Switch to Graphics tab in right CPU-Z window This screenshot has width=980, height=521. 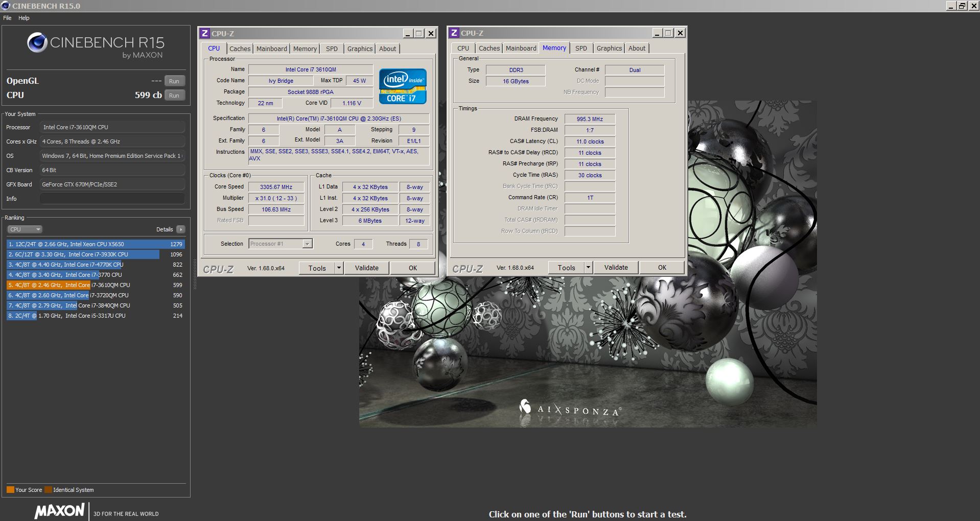point(609,48)
